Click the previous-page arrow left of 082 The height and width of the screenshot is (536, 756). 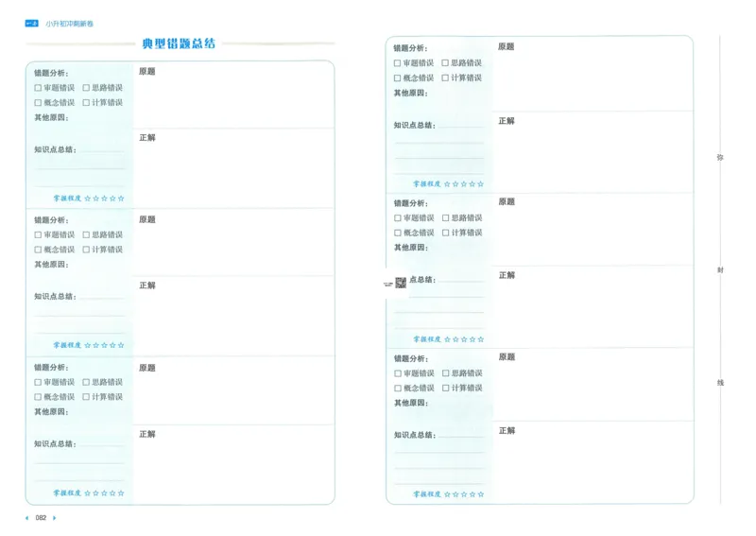pos(27,518)
